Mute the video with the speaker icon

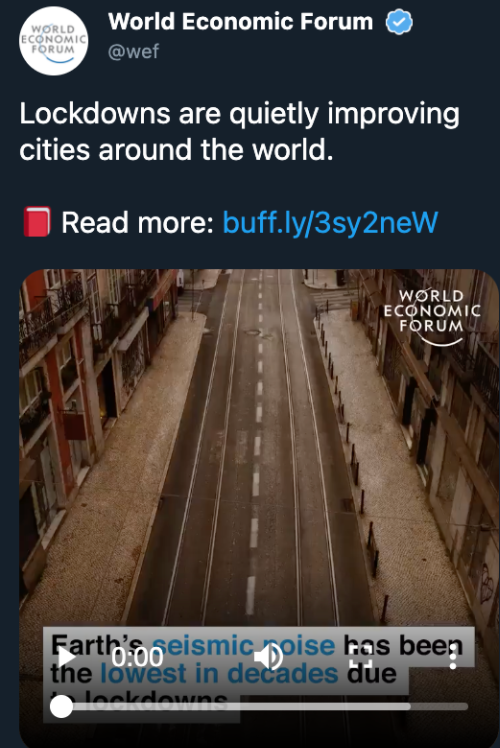point(269,657)
